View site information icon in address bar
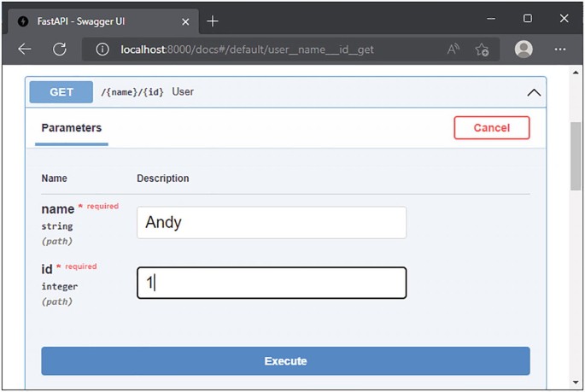Viewport: 585px width, 392px height. (102, 50)
